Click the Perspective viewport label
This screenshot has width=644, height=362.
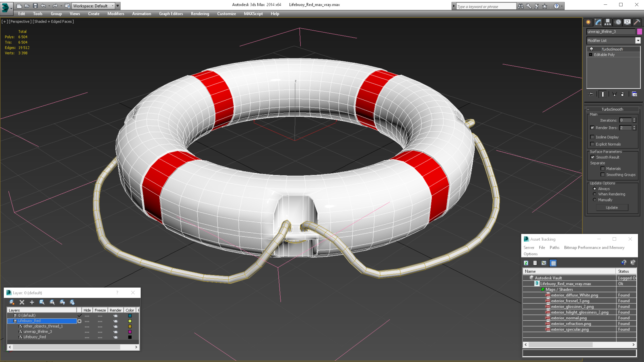tap(20, 21)
